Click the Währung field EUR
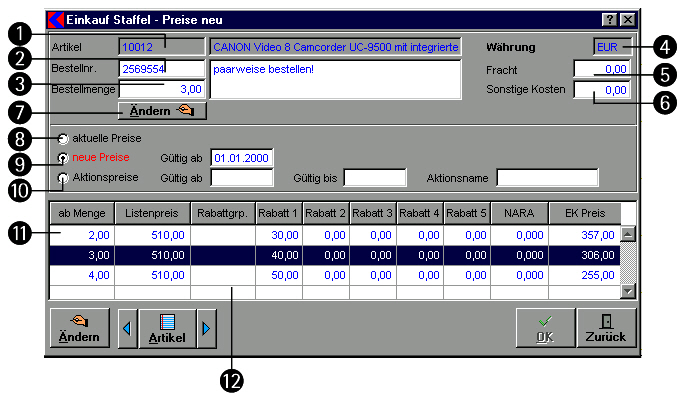 tap(612, 47)
